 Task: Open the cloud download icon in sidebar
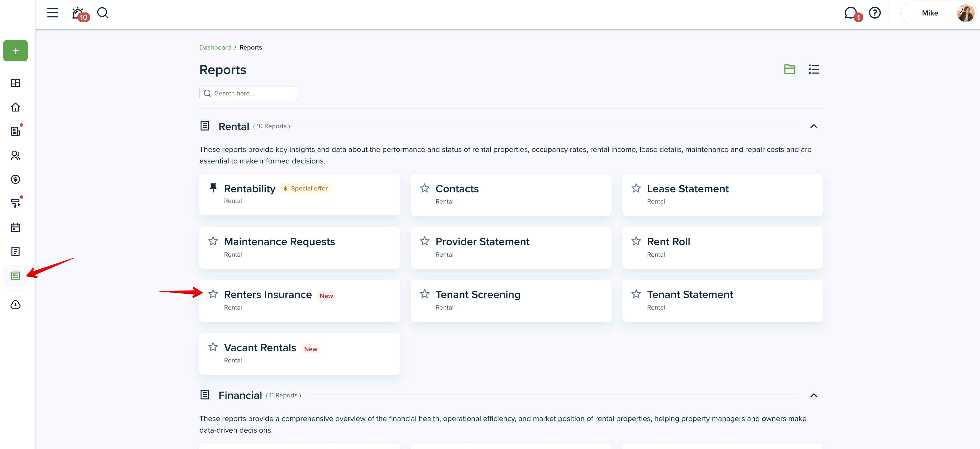click(x=16, y=304)
